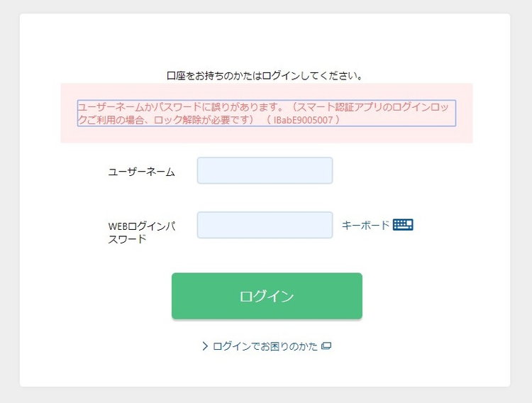Click blank white area above the heading
532x403 pixels.
(x=265, y=40)
